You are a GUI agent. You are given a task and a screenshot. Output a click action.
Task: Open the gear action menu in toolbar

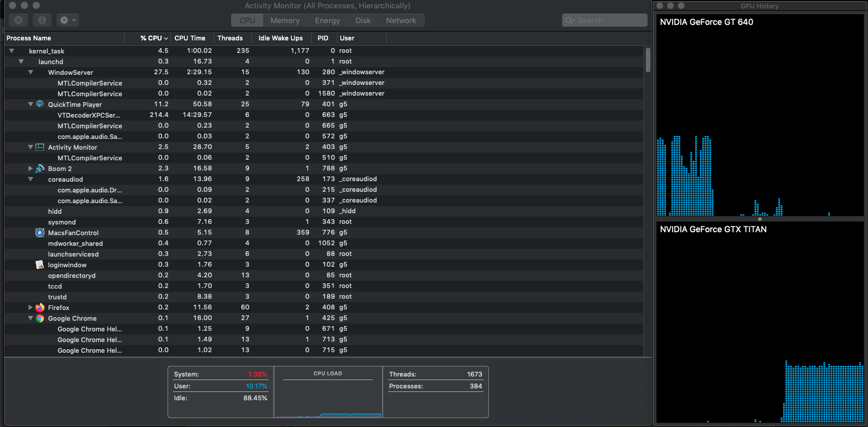coord(68,20)
